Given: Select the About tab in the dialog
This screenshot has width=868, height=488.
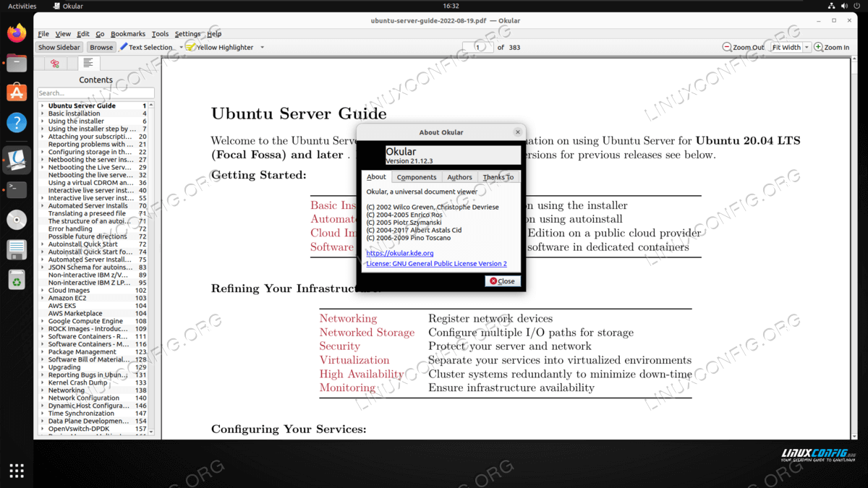Looking at the screenshot, I should [376, 177].
